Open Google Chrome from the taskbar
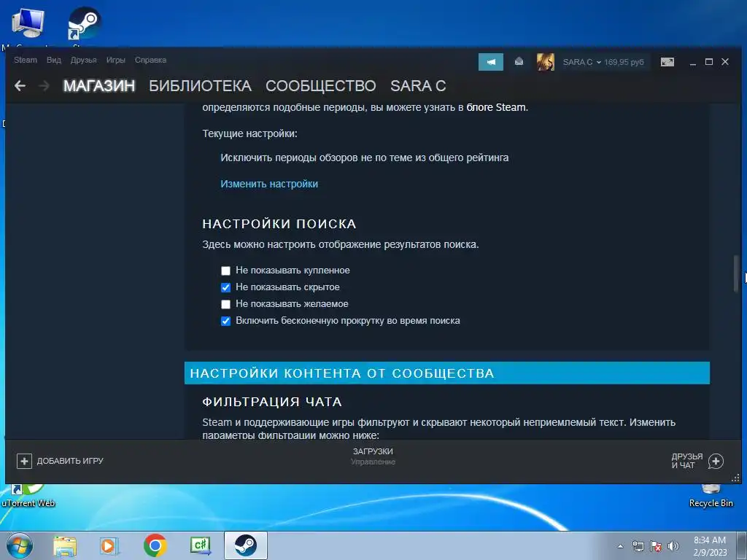 (x=155, y=545)
